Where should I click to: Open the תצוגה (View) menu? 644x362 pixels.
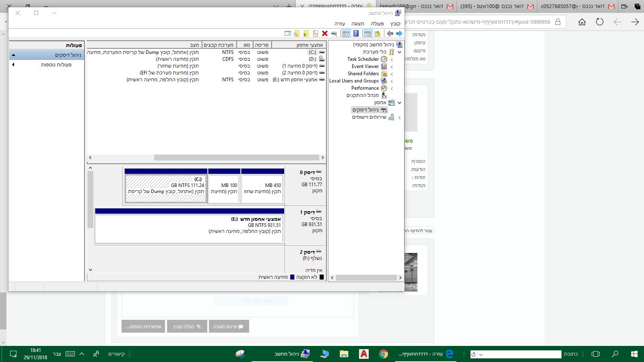point(357,24)
